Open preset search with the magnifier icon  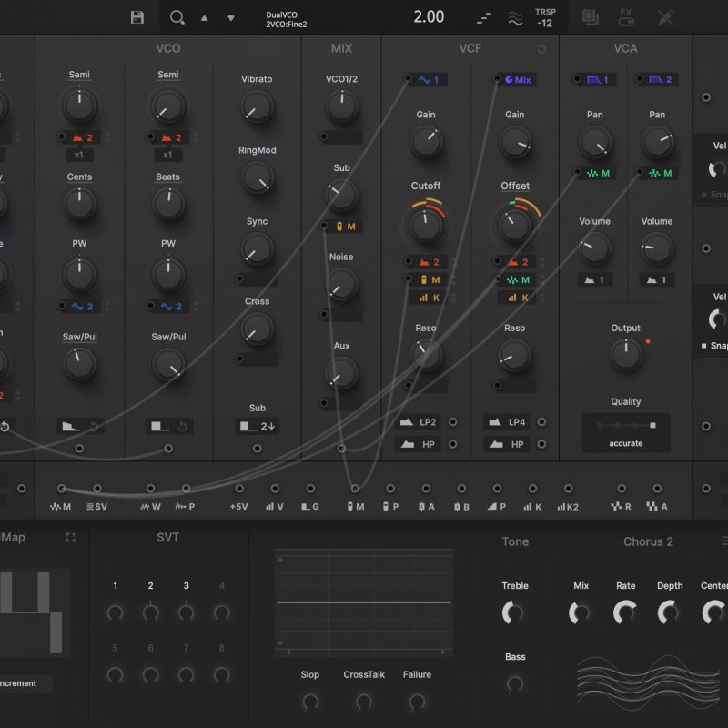177,17
